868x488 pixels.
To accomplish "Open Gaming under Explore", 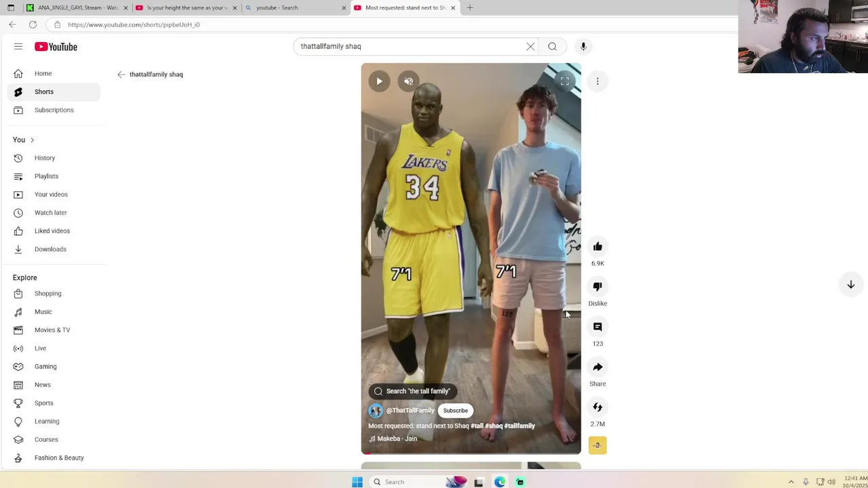I will (54, 367).
